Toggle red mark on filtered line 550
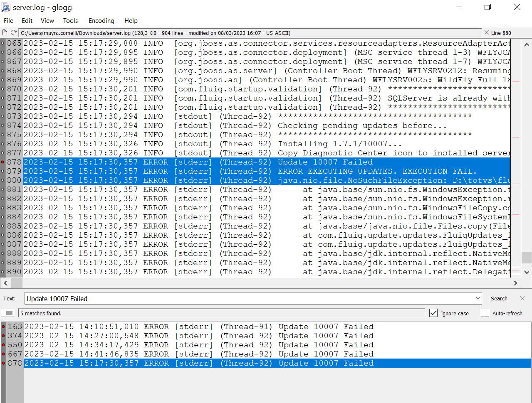 (3, 345)
